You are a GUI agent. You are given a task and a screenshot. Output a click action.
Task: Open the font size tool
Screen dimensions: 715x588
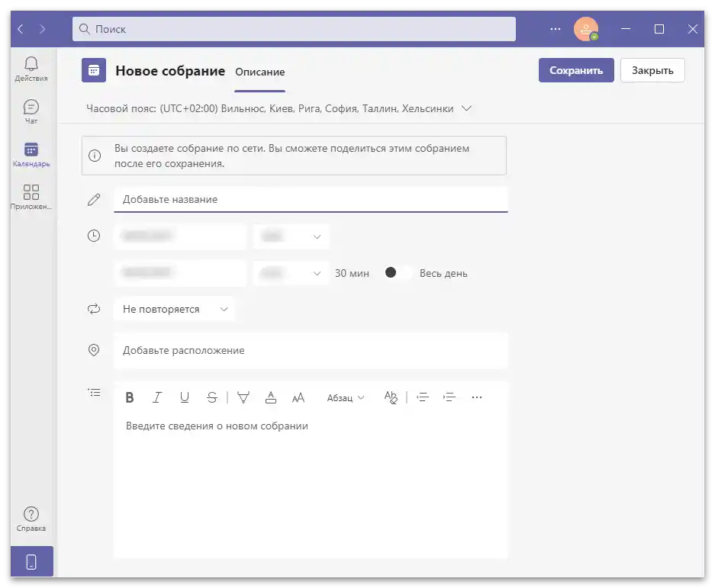coord(298,397)
